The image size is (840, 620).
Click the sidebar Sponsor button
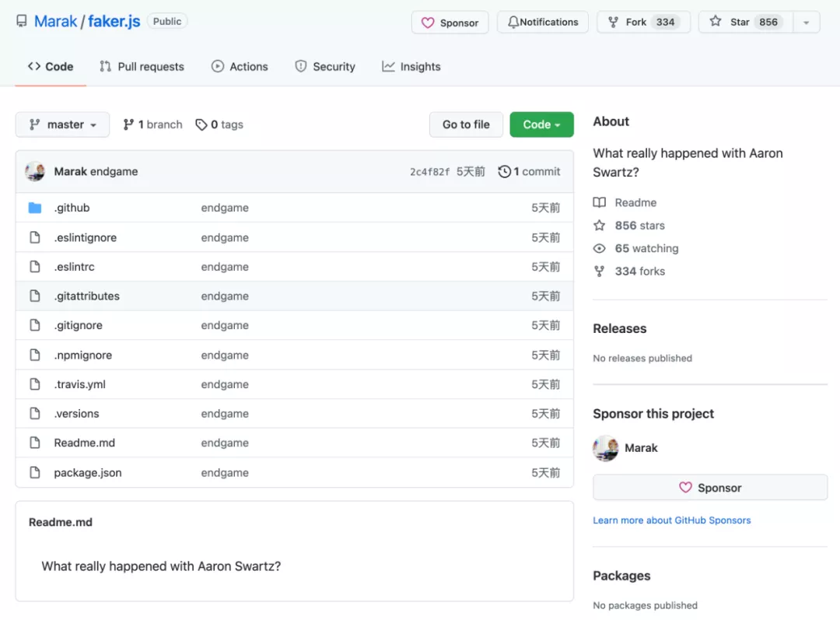coord(710,488)
